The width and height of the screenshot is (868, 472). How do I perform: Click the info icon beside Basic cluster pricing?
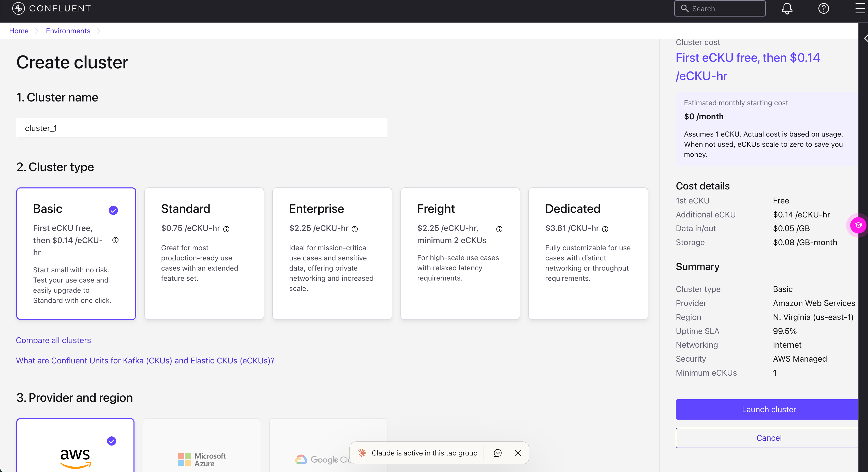point(115,240)
